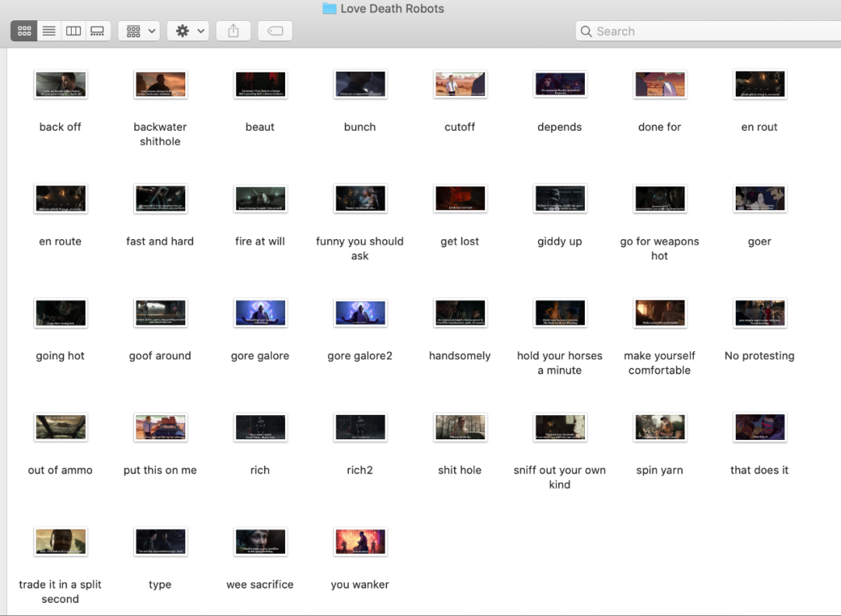The width and height of the screenshot is (841, 616).
Task: Select the 'depends' image thumbnail
Action: coord(560,84)
